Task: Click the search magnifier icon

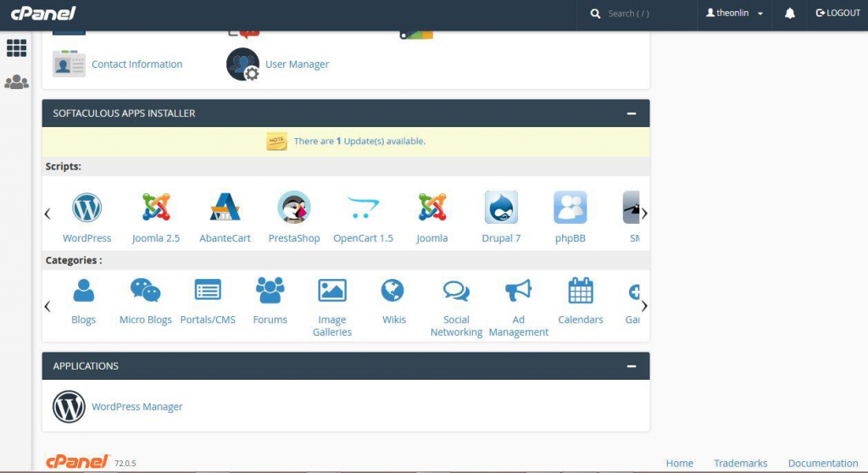Action: click(x=595, y=14)
